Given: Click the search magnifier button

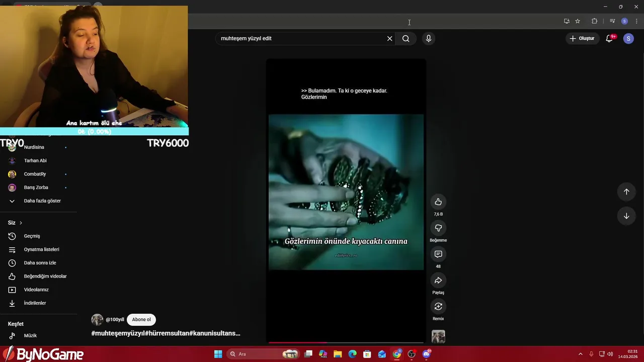Looking at the screenshot, I should 406,38.
